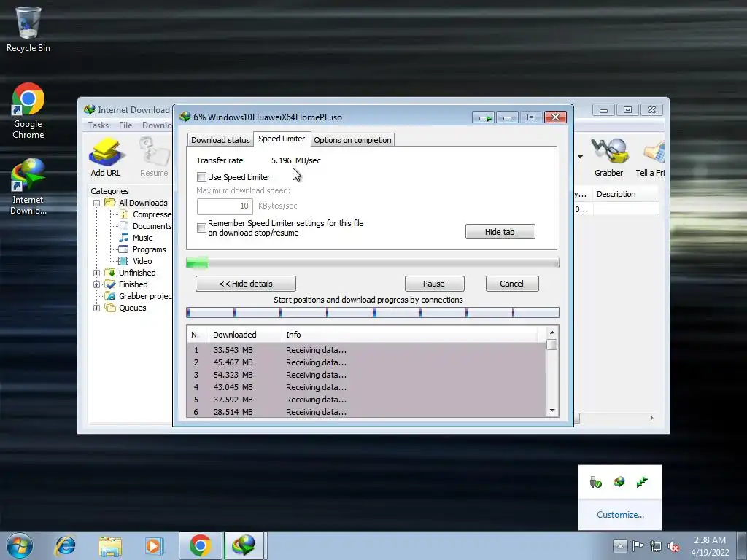Open the Grabber tool
Image resolution: width=747 pixels, height=560 pixels.
point(608,157)
